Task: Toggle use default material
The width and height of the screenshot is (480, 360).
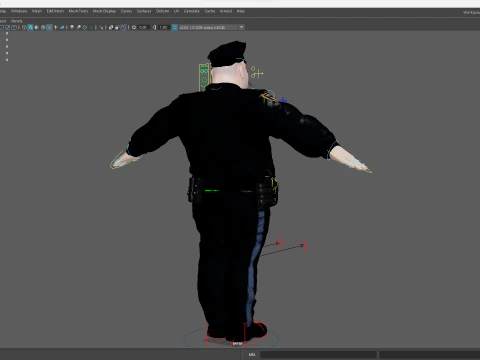Action: coord(37,27)
